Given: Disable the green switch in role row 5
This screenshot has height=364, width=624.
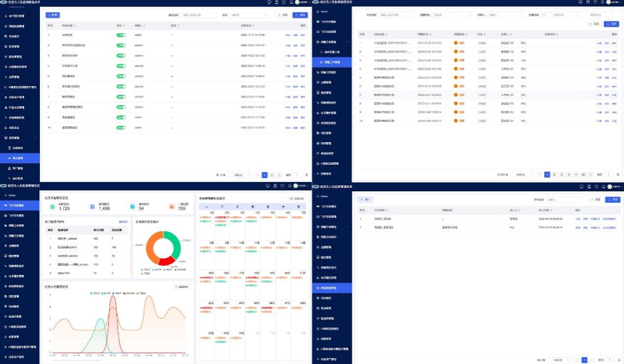Looking at the screenshot, I should pos(121,76).
